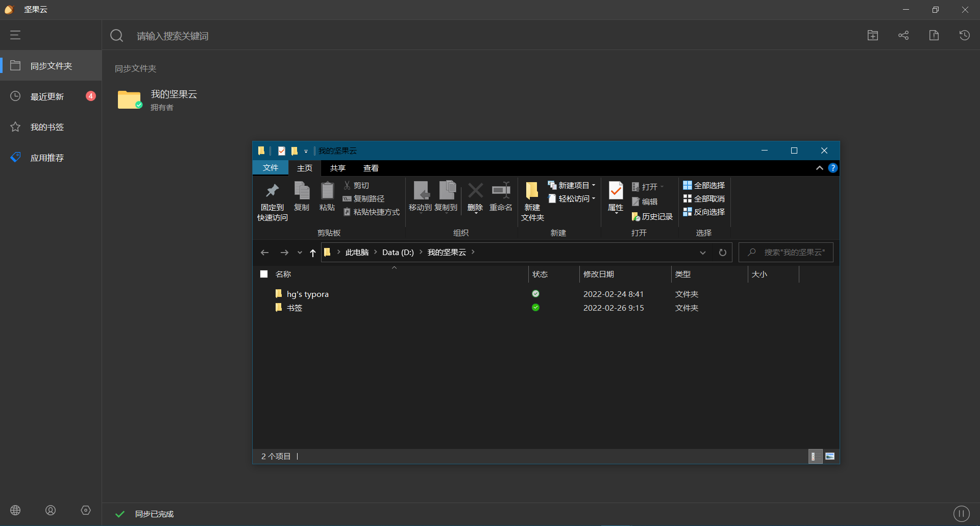The width and height of the screenshot is (980, 526).
Task: Select 我的书签 in Nutstore sidebar
Action: 51,127
